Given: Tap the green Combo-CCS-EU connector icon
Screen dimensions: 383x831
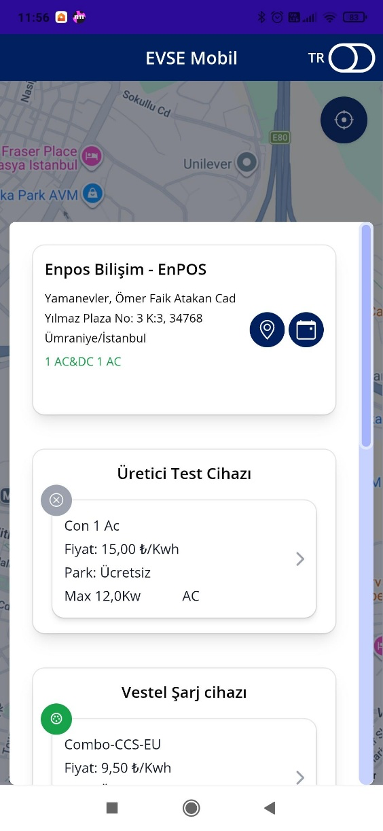Looking at the screenshot, I should (x=56, y=719).
